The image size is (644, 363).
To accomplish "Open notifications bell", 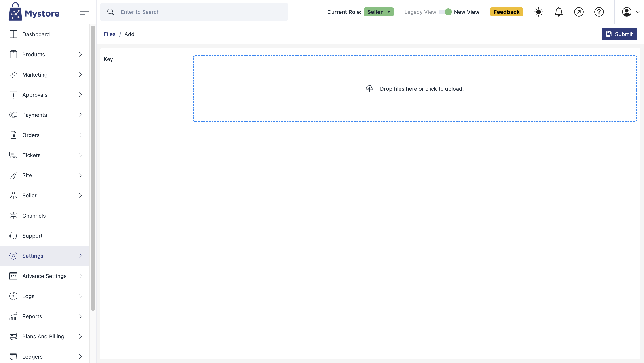I will [x=559, y=12].
